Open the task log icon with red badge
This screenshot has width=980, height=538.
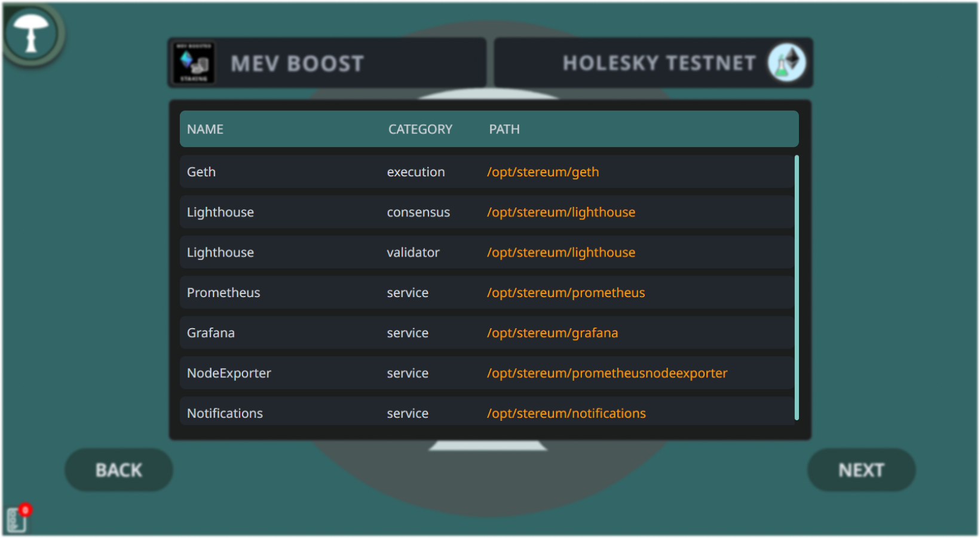[x=19, y=518]
